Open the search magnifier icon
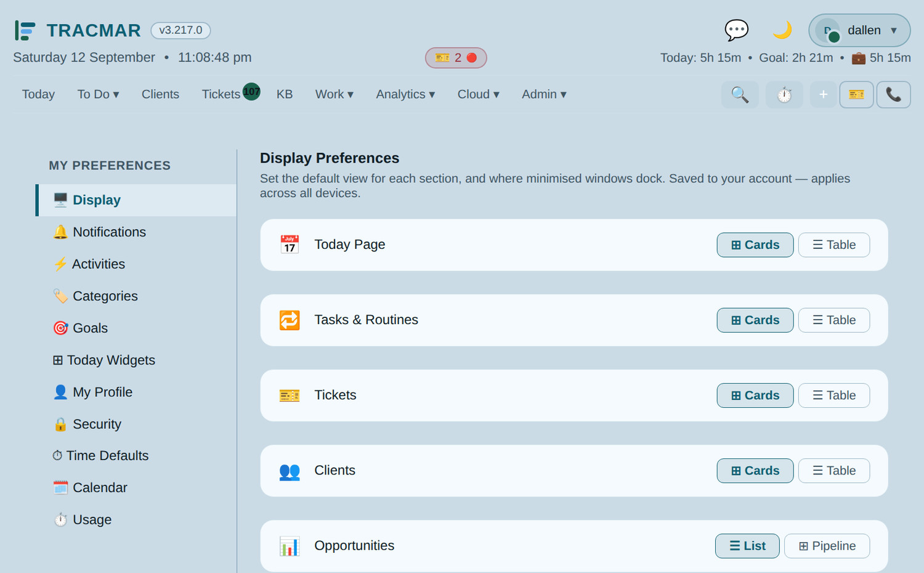This screenshot has width=924, height=573. click(740, 95)
